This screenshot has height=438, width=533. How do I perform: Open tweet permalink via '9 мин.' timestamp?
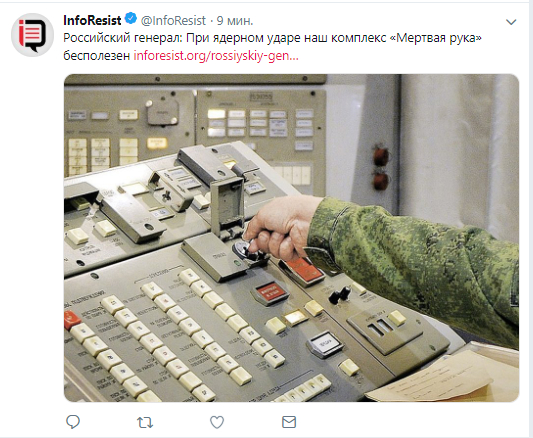(x=235, y=21)
